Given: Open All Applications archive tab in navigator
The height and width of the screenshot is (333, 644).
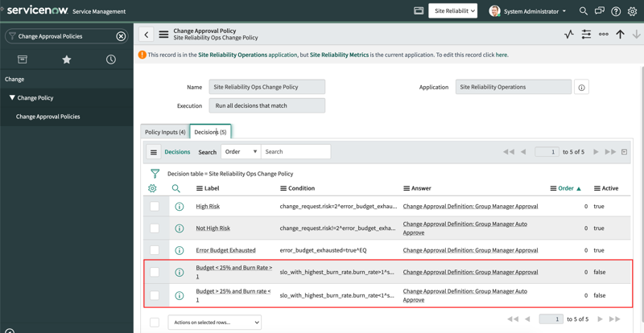Looking at the screenshot, I should (23, 60).
